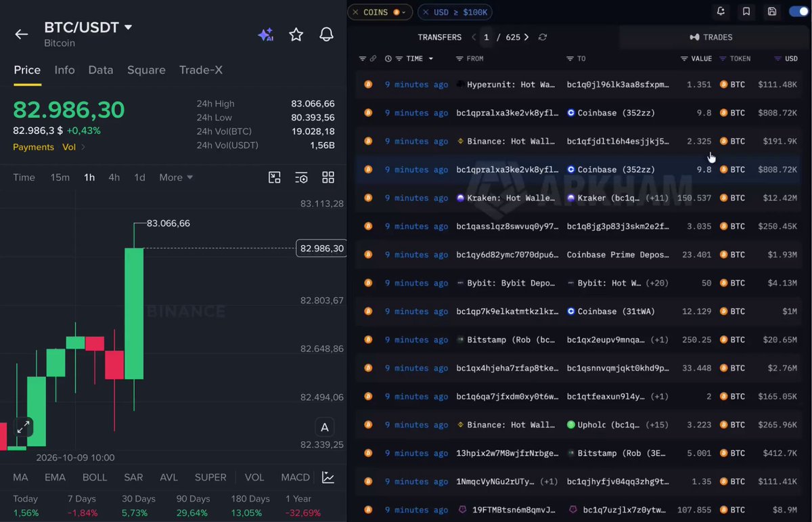Screen dimensions: 812x522
Task: Expand chart to fullscreen with diagonal arrows
Action: click(23, 427)
